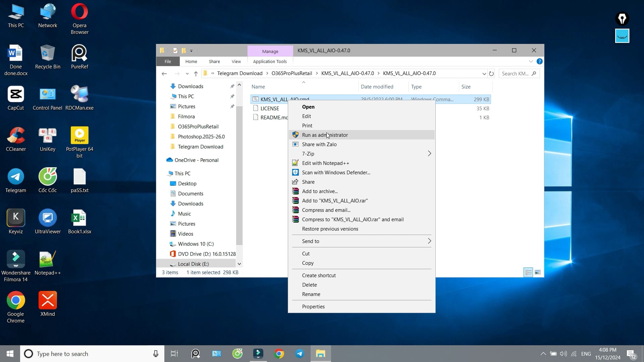The image size is (644, 362).
Task: Choose Copy in context menu
Action: 362,263
